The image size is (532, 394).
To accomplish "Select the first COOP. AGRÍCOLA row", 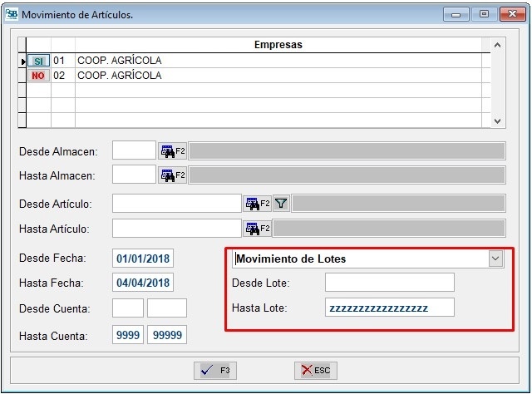I will click(x=119, y=61).
